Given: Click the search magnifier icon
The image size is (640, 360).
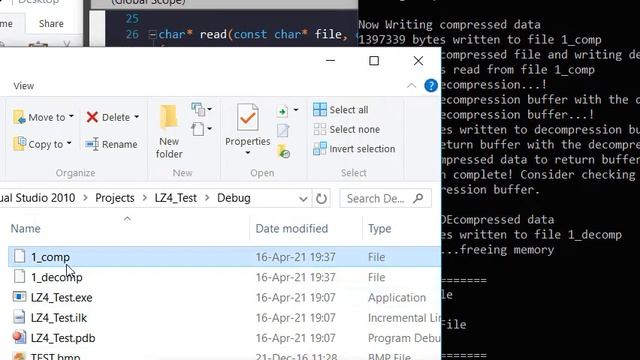Looking at the screenshot, I should click(418, 199).
